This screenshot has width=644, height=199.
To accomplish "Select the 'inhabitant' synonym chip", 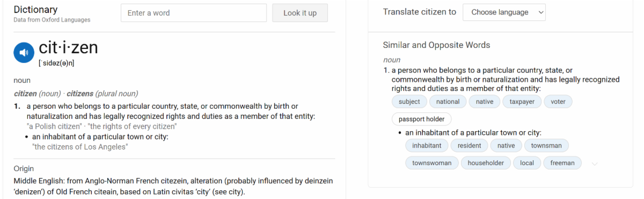I will tap(427, 146).
